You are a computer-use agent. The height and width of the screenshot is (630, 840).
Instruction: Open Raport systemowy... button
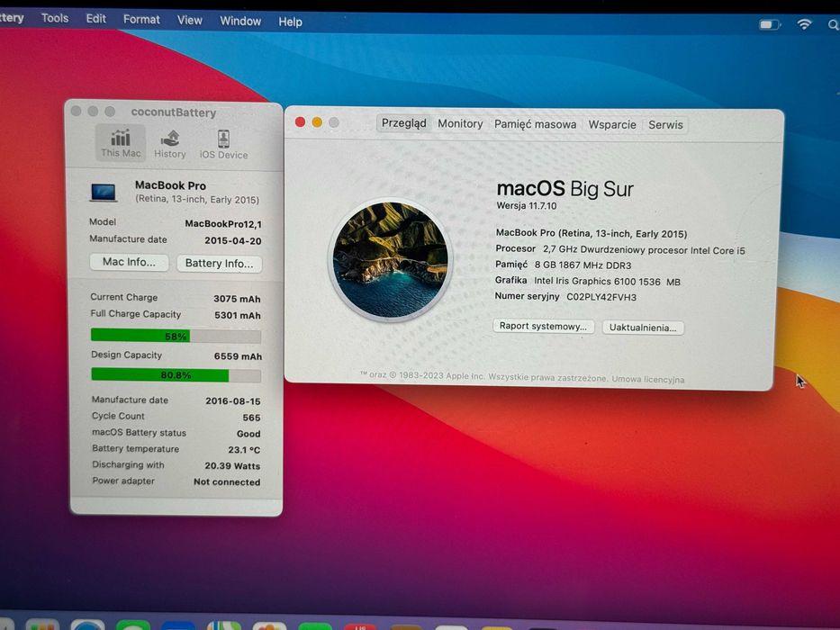pyautogui.click(x=543, y=326)
